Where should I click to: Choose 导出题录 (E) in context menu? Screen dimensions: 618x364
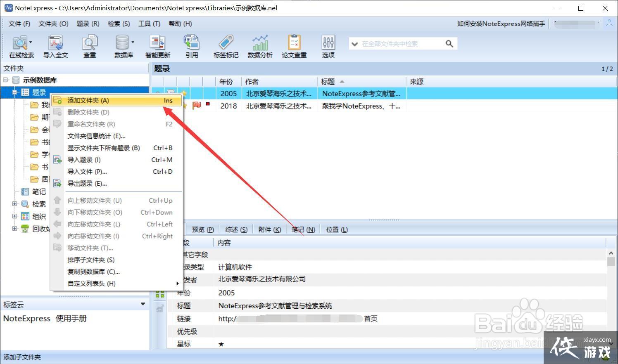[117, 184]
